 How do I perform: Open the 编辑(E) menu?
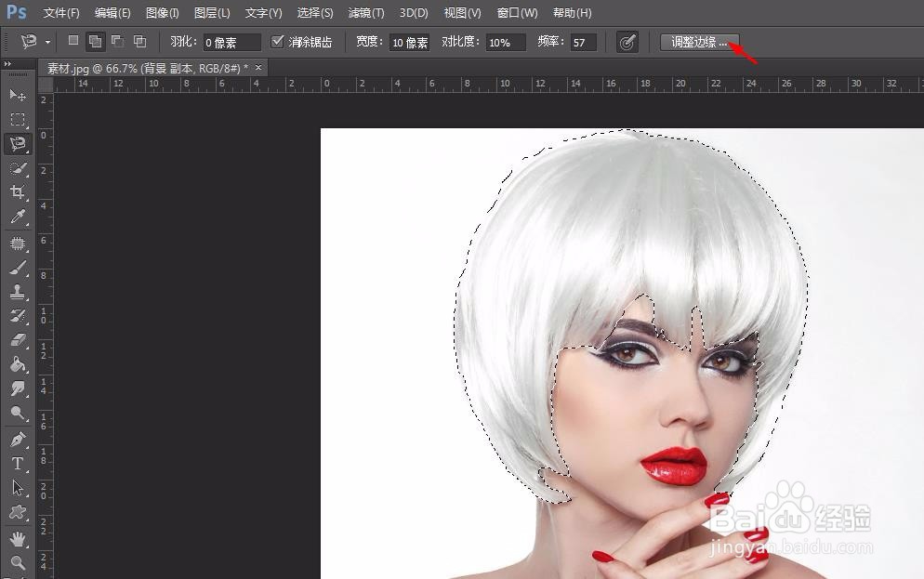(112, 12)
